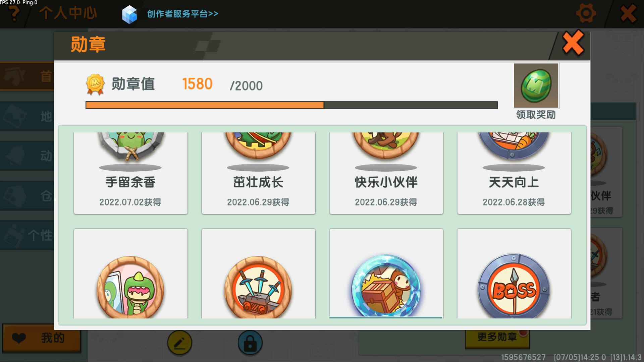Open the 快乐小伙伴 medal card
This screenshot has width=644, height=362.
(x=386, y=173)
